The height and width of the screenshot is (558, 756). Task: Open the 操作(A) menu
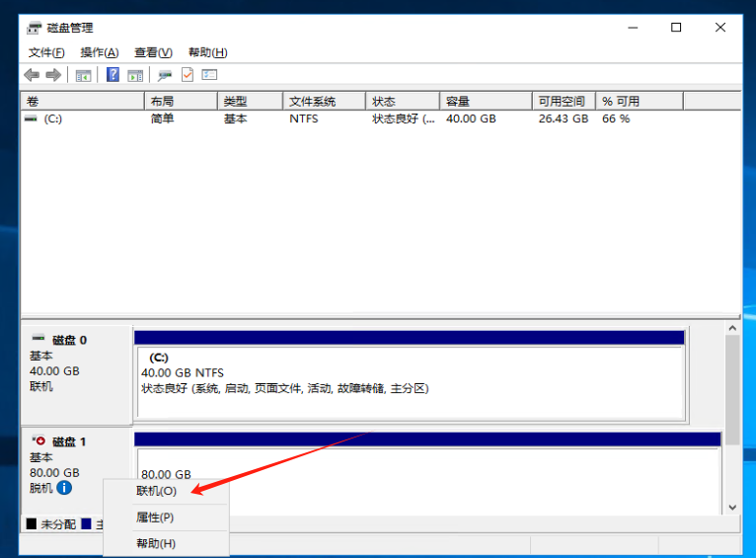coord(100,52)
